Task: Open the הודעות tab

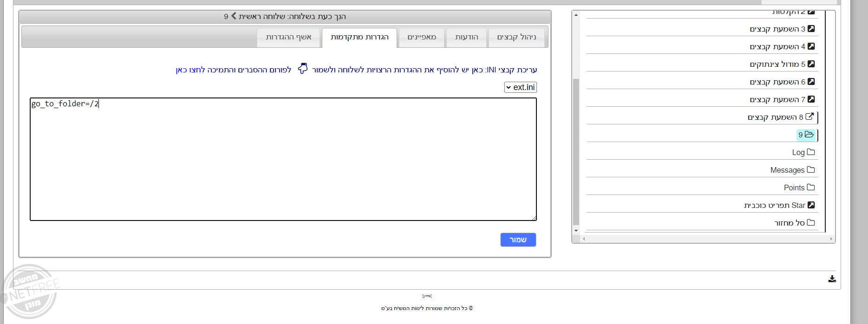Action: [x=466, y=37]
